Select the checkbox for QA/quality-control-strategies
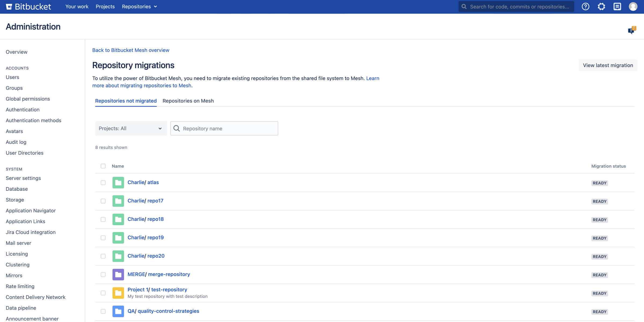Viewport: 644px width, 322px height. point(103,311)
